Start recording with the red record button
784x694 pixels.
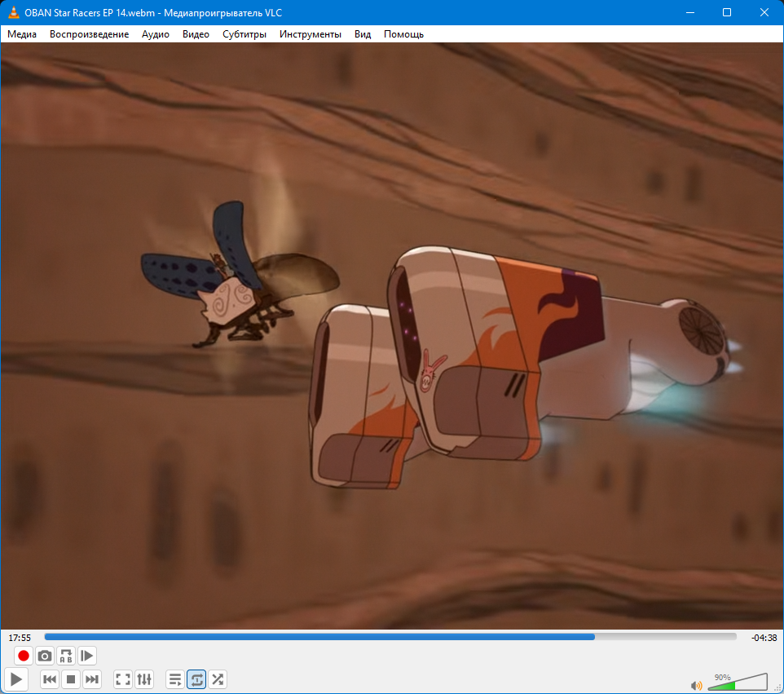23,656
